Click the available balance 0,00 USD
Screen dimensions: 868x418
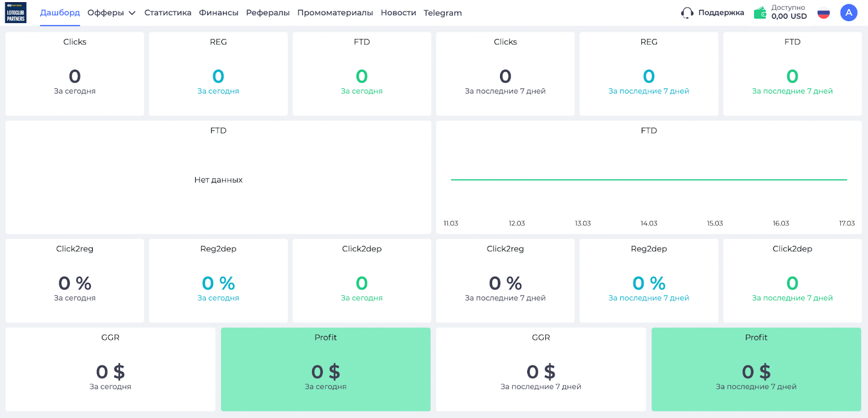point(789,16)
